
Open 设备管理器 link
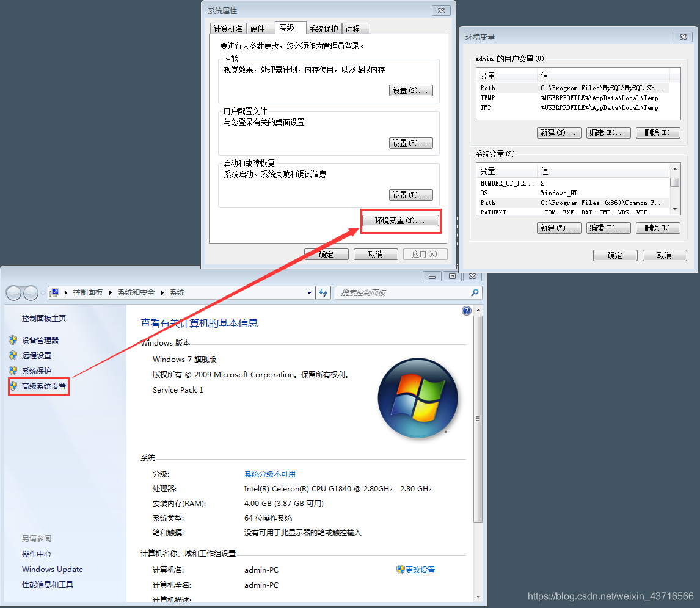[40, 341]
